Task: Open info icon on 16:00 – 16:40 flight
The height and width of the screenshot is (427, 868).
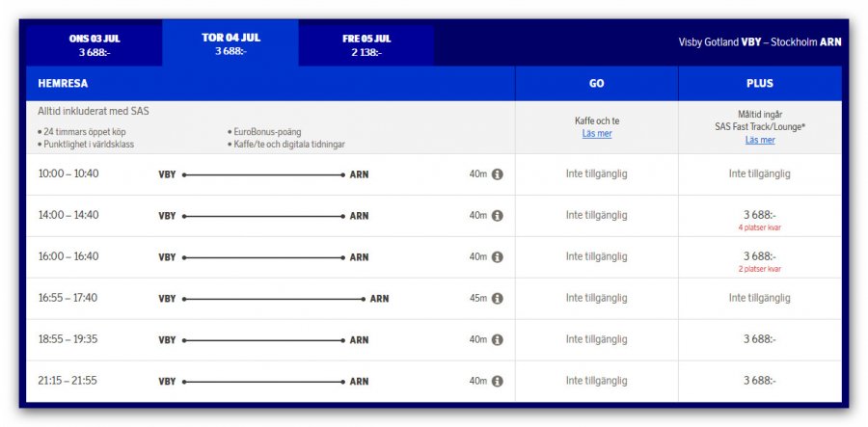Action: (498, 257)
